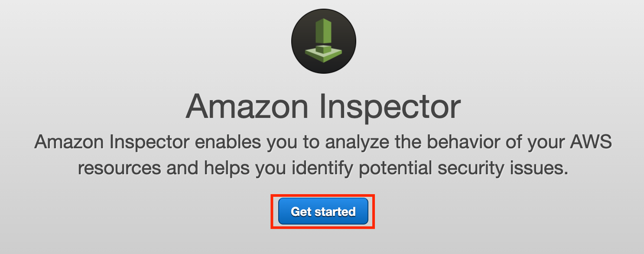
Task: Click the first line of the description text
Action: coord(323,142)
